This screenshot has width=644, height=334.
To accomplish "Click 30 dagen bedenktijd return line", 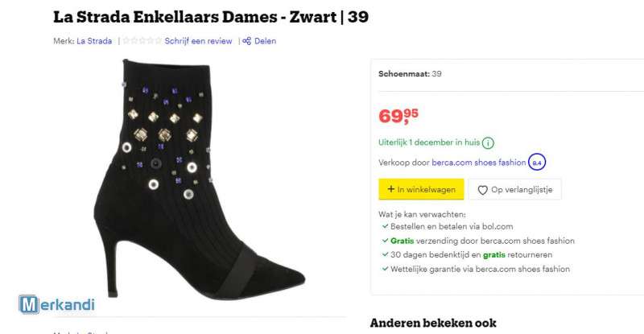I will coord(467,254).
